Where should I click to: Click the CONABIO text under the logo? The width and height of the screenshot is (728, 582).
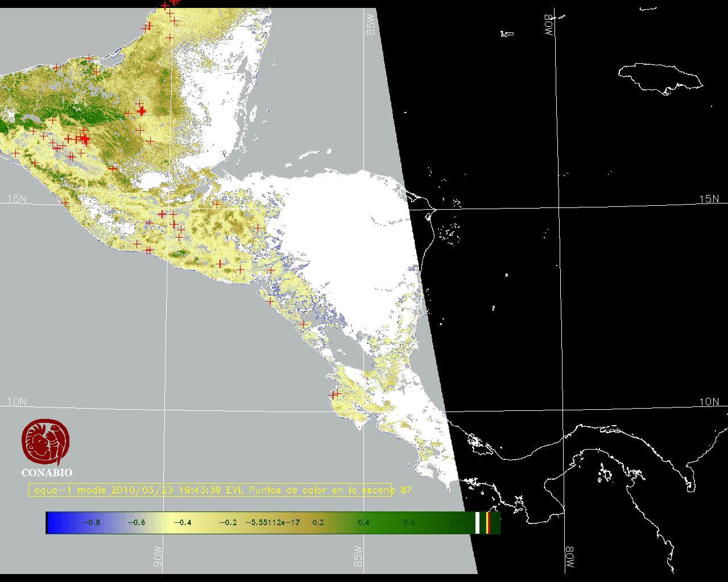[x=47, y=473]
